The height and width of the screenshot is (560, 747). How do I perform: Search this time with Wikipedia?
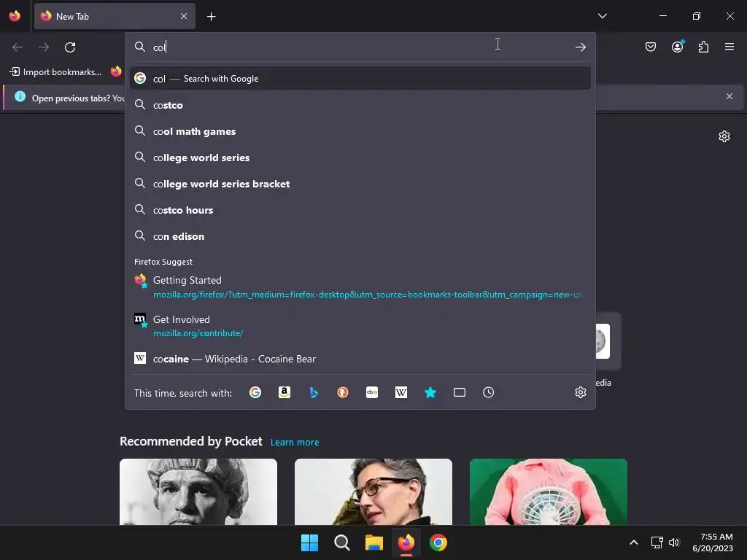pos(401,392)
